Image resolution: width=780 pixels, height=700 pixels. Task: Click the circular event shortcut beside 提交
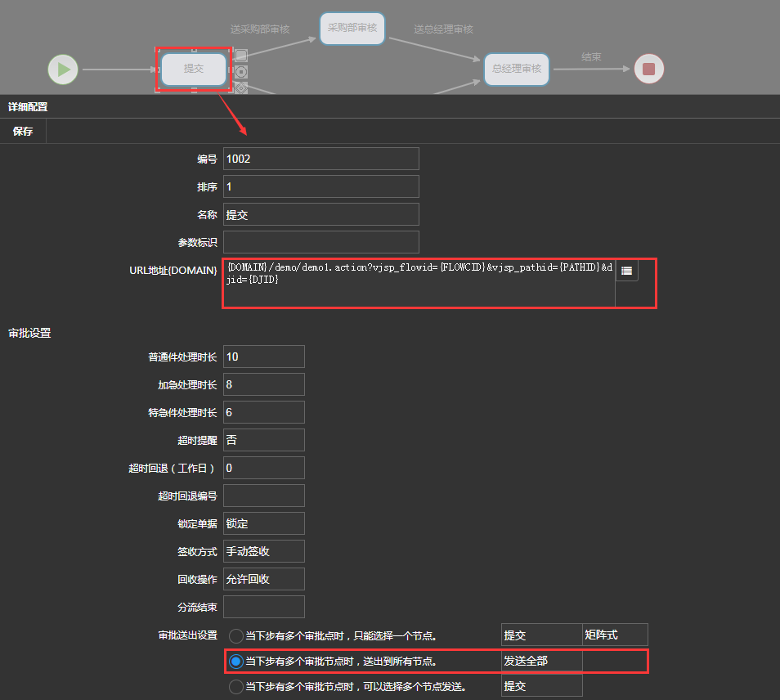(x=241, y=72)
